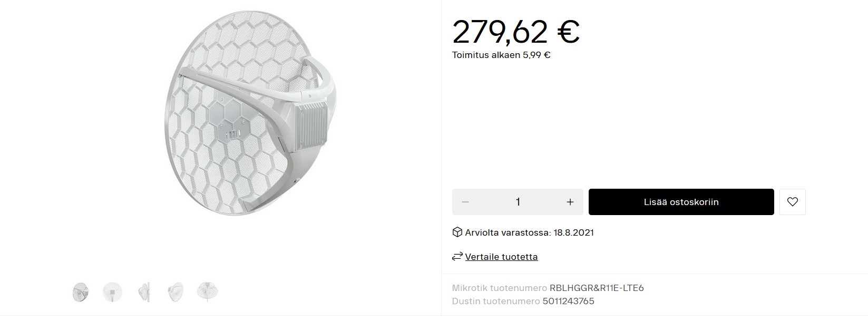Image resolution: width=868 pixels, height=320 pixels.
Task: Select the fifth back-view mounted thumbnail
Action: (207, 292)
